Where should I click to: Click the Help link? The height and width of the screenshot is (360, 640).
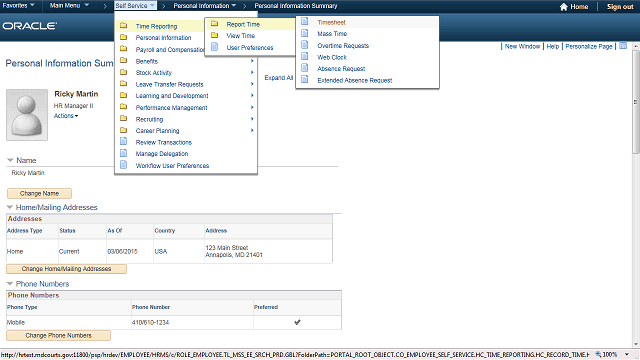tap(553, 47)
